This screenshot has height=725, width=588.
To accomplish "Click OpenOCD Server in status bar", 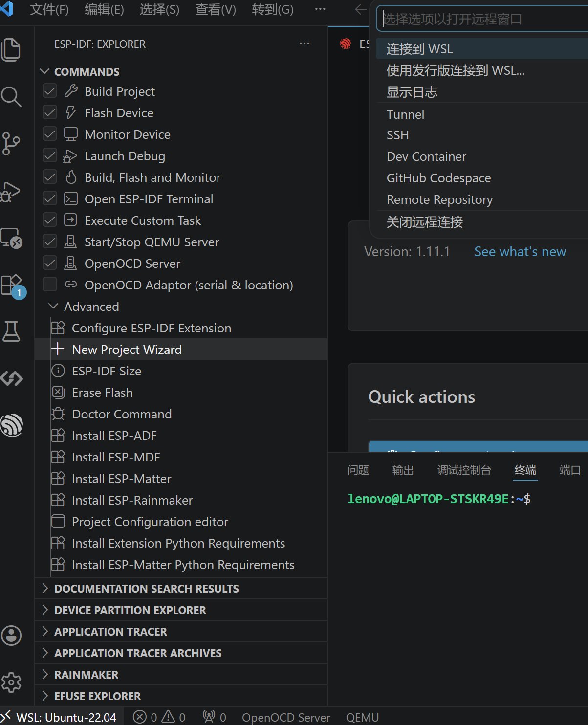I will point(286,717).
